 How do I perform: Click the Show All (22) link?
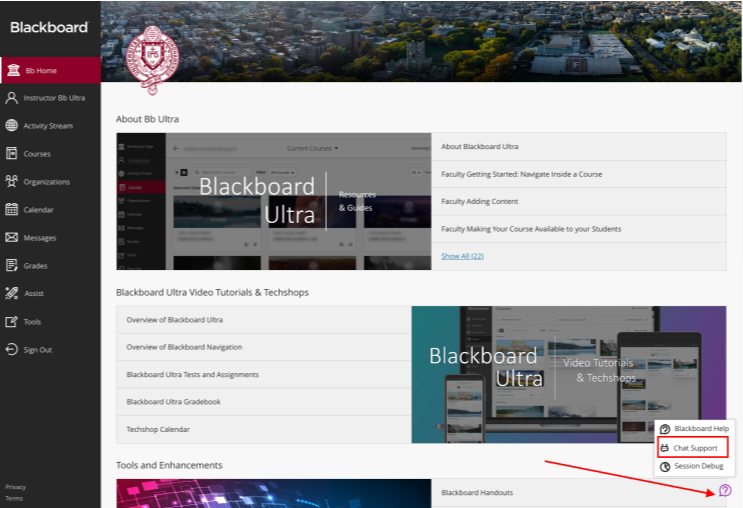pyautogui.click(x=462, y=256)
